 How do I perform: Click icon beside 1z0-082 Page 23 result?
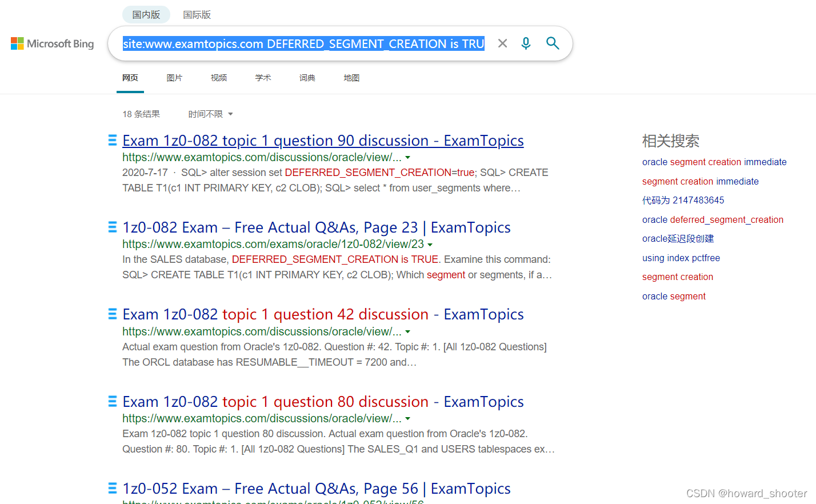tap(113, 227)
